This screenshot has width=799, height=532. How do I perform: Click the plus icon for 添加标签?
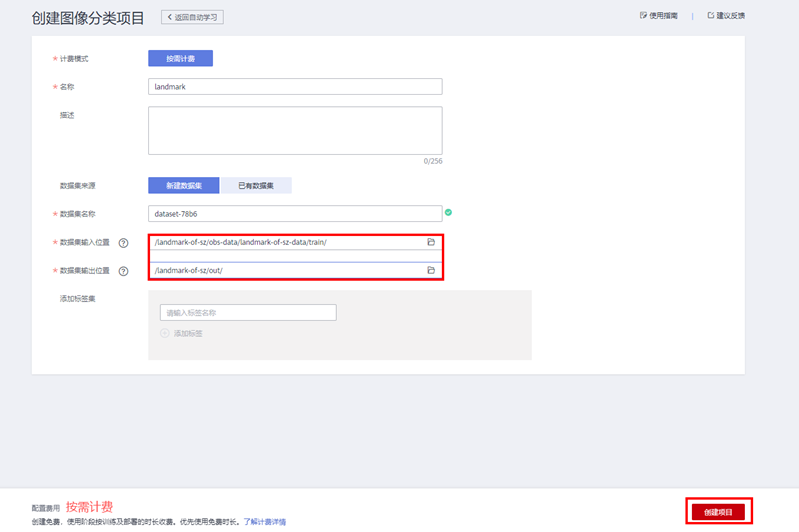(165, 333)
